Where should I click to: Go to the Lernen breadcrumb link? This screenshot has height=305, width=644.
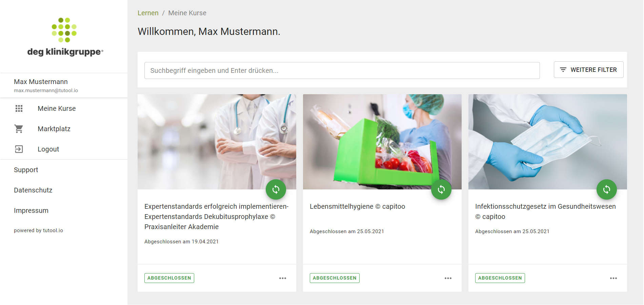pyautogui.click(x=148, y=13)
